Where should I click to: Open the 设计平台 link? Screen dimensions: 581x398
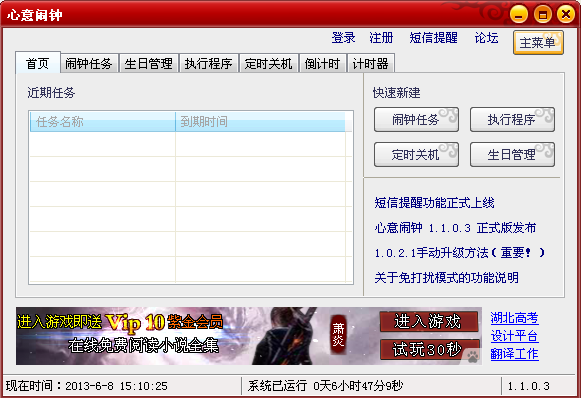[x=515, y=336]
